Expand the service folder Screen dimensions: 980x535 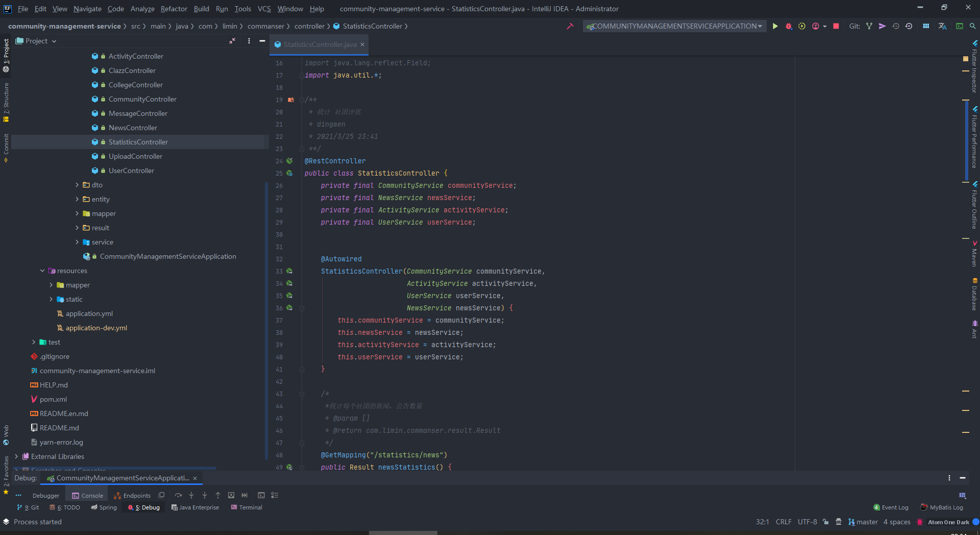coord(77,242)
